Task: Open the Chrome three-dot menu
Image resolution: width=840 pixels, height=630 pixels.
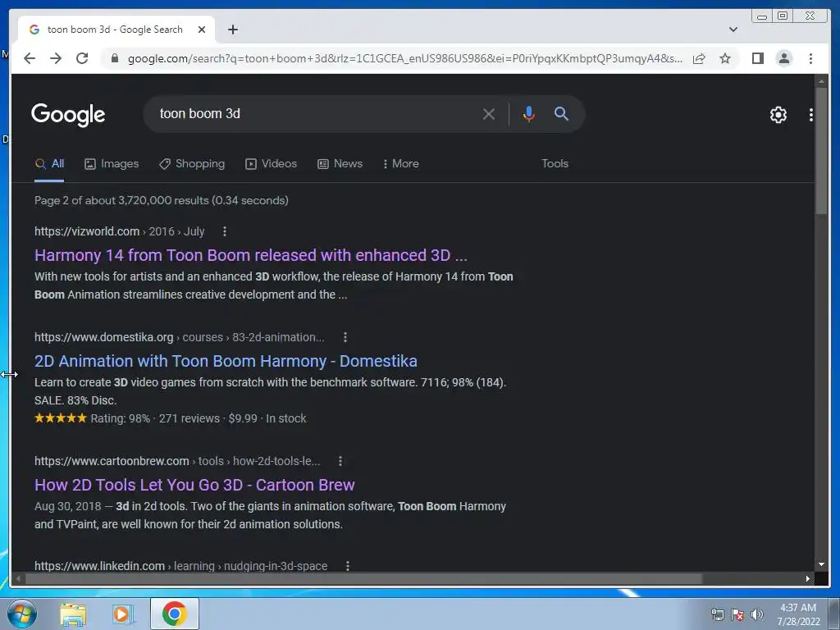Action: [x=810, y=58]
